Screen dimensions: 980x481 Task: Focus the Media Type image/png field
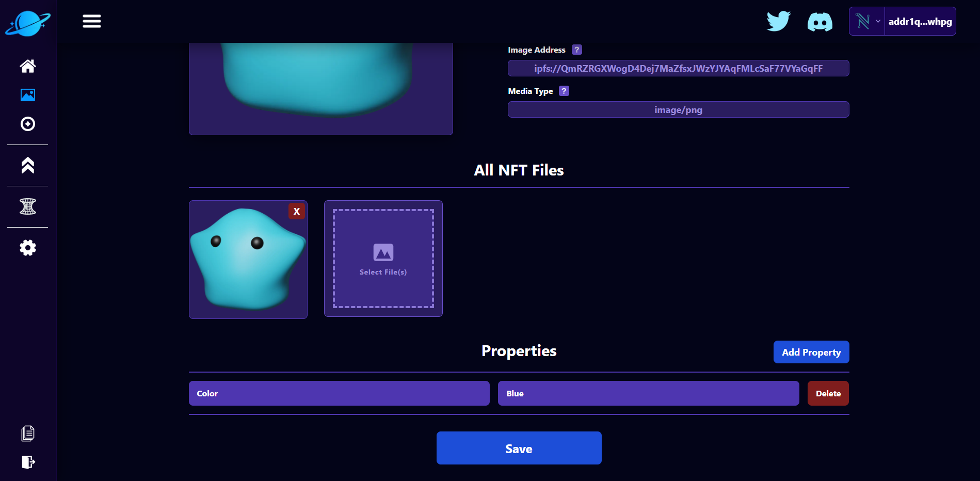coord(679,109)
